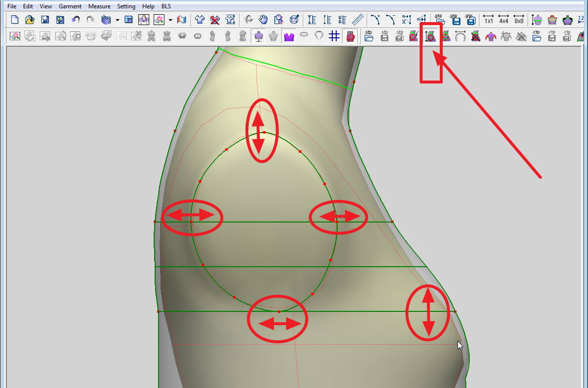The image size is (588, 388).
Task: Click the highlighted vertical-arrow bust adjust icon
Action: pos(430,36)
